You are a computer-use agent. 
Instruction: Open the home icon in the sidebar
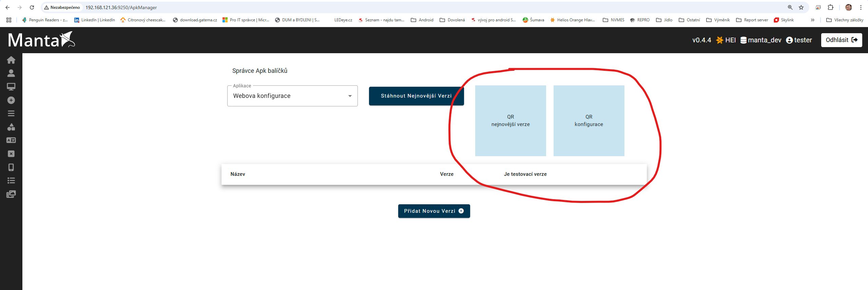point(11,60)
